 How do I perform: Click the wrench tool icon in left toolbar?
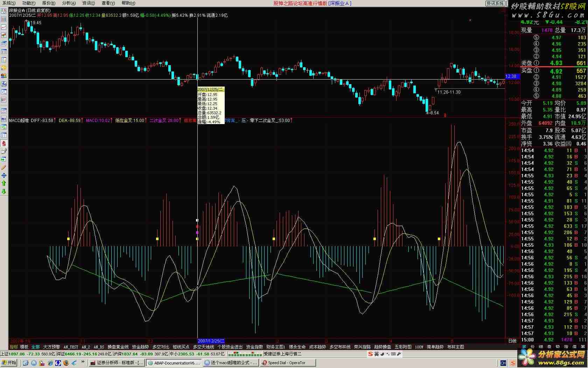4,151
